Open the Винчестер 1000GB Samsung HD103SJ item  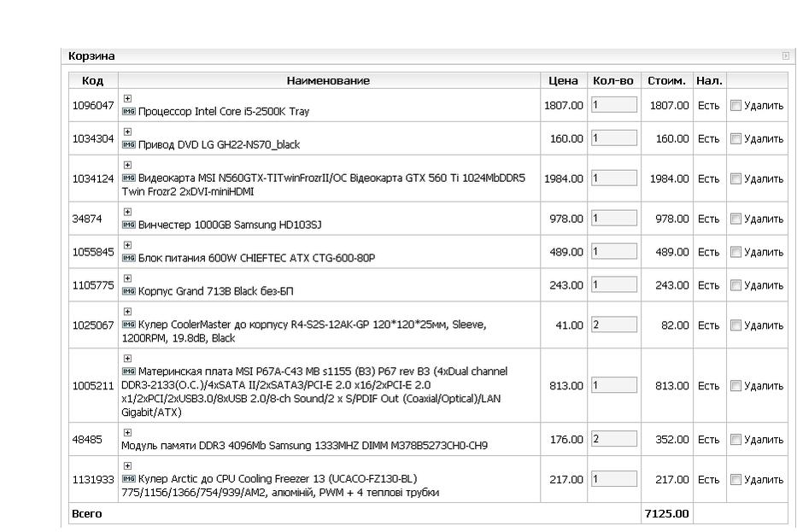click(230, 225)
